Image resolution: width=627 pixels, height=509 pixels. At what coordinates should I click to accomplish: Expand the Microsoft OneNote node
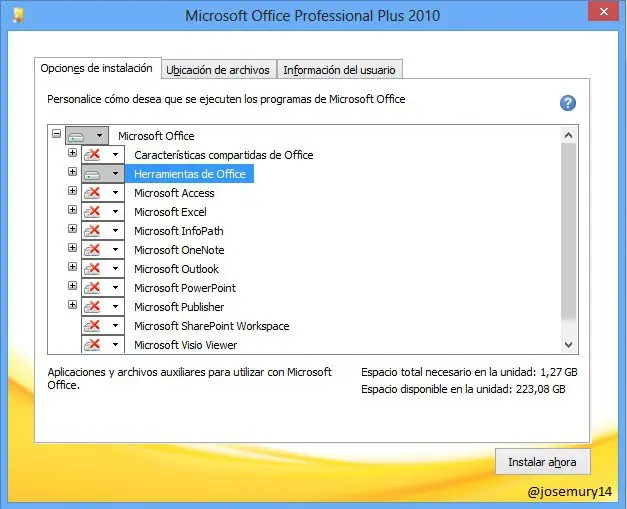point(72,248)
